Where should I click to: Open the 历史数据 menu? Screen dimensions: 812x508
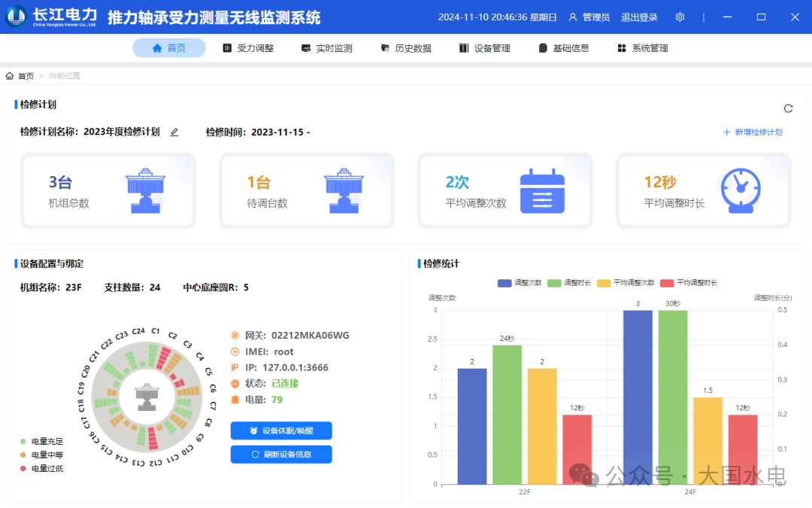[406, 48]
